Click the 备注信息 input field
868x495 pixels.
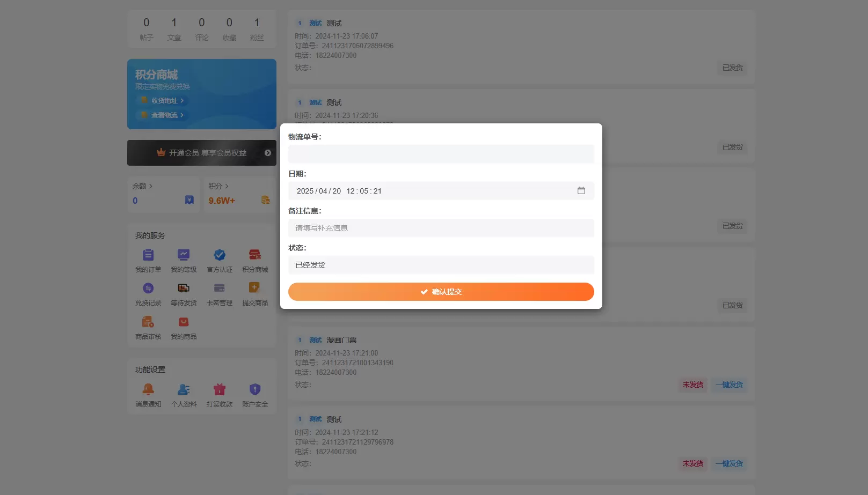point(441,228)
